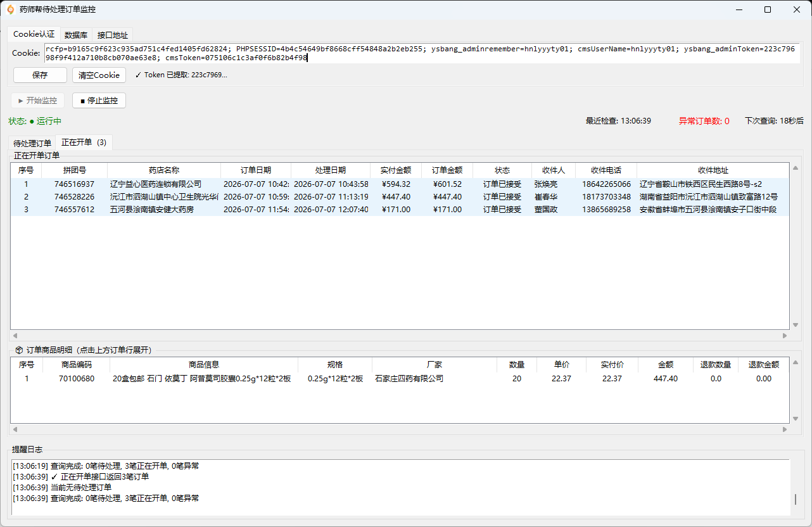This screenshot has width=812, height=527.
Task: Click product detail table scroll-up arrow
Action: pyautogui.click(x=796, y=362)
